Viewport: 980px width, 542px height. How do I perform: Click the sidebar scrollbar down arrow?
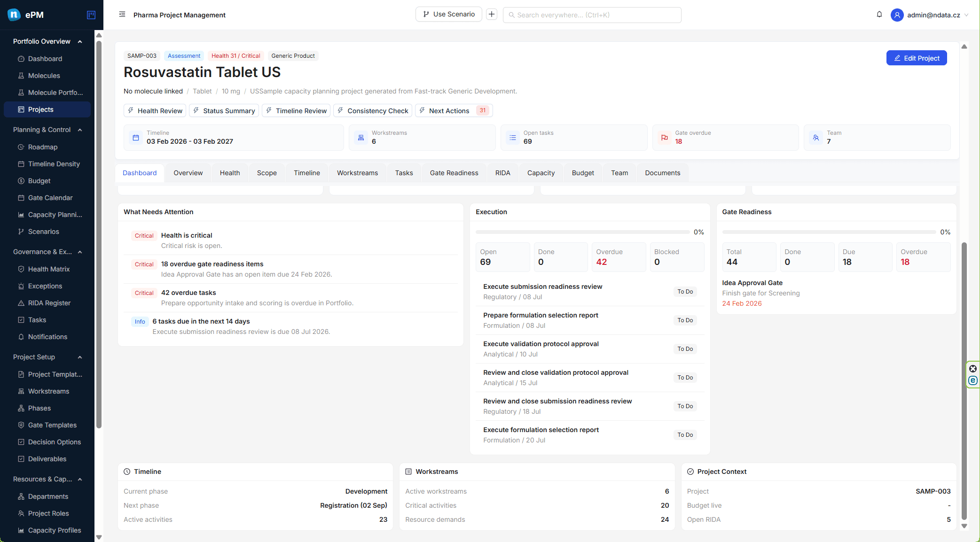tap(99, 537)
